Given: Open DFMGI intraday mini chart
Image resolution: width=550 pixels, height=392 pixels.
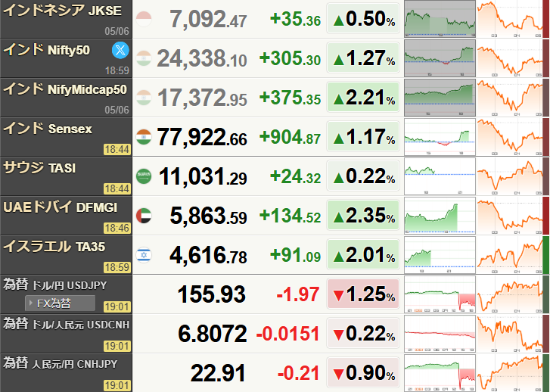Looking at the screenshot, I should [440, 216].
